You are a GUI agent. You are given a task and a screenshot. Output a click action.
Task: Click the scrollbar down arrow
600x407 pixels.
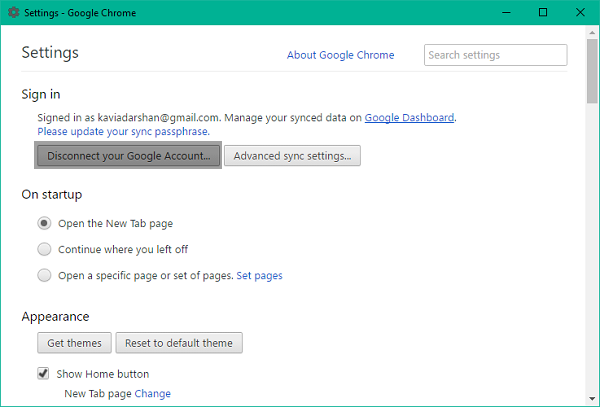click(592, 399)
